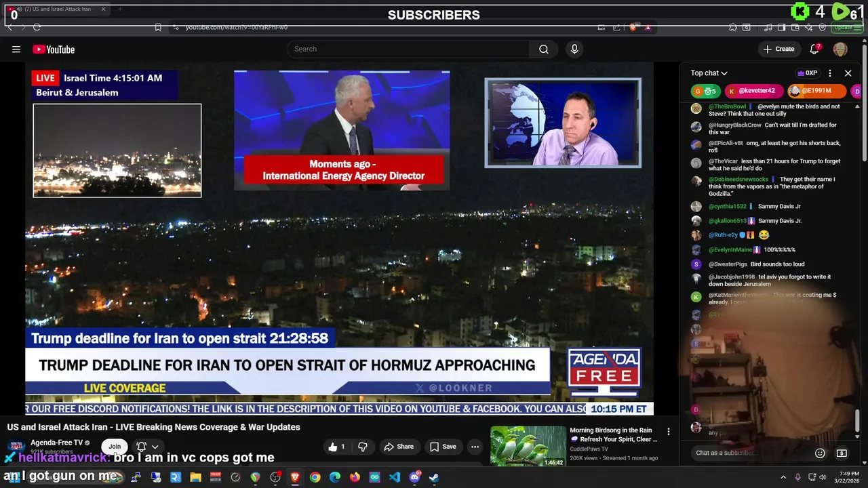This screenshot has height=488, width=868.
Task: Open File Explorer from the taskbar
Action: point(195,477)
